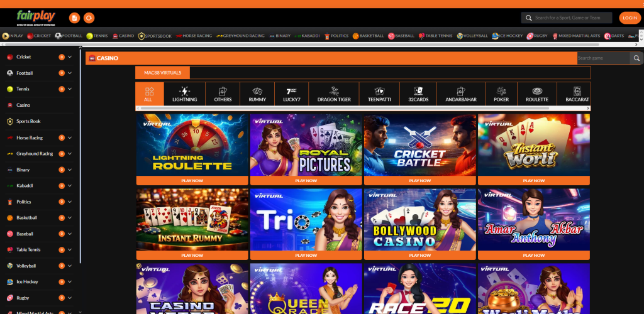Click the magnifier icon in header search
This screenshot has height=314, width=644.
coord(528,18)
